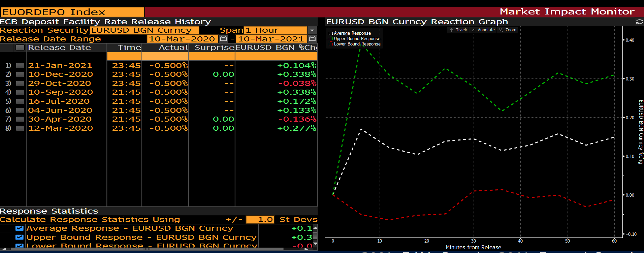
Task: Click the Time column filter cell
Action: 124,56
